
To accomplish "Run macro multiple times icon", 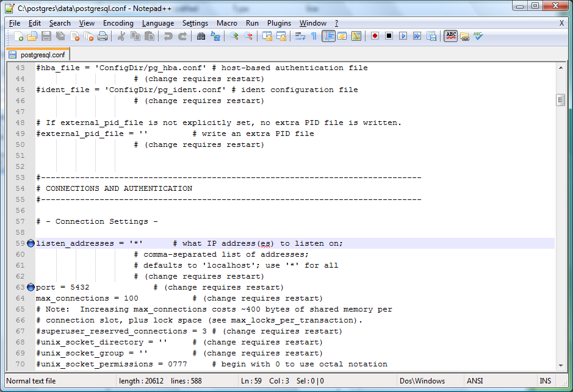I will point(417,36).
